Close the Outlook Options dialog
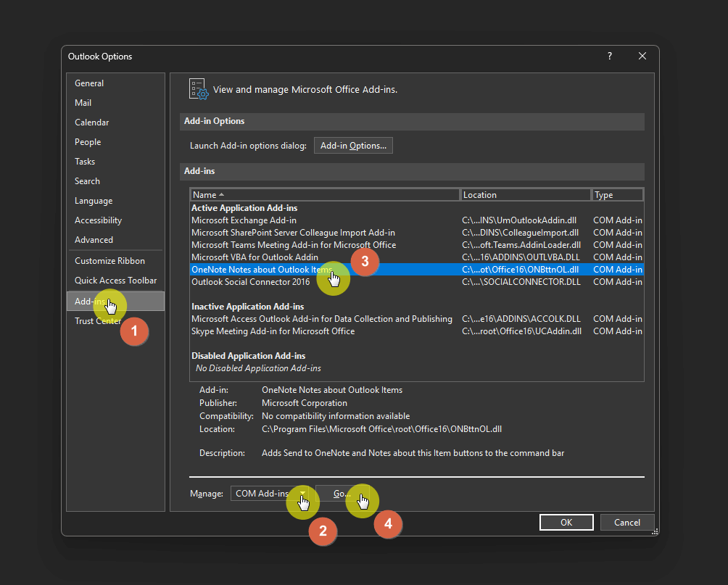The image size is (728, 585). 642,56
